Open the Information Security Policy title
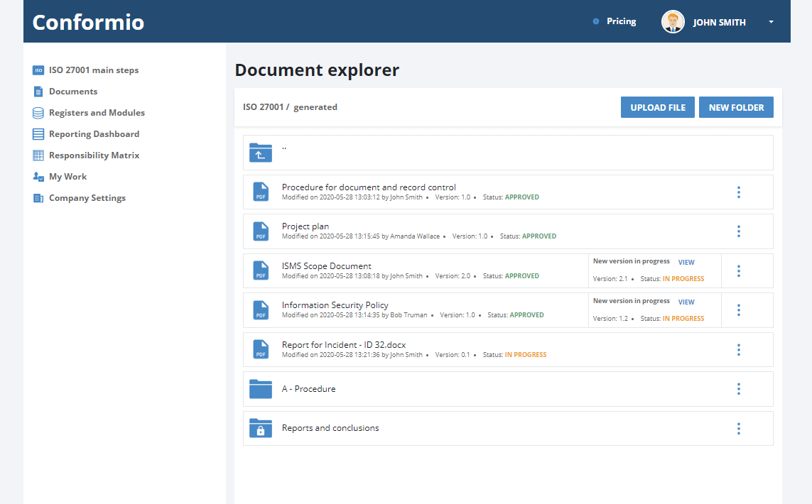 [335, 305]
